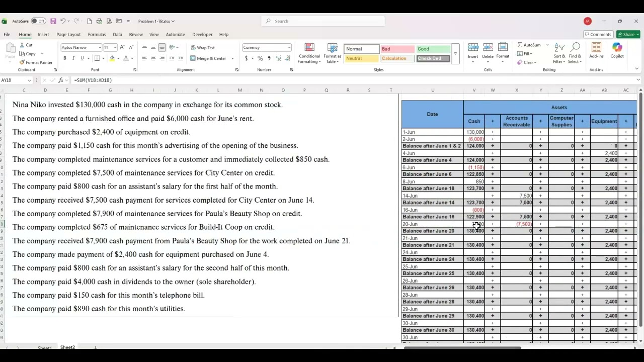Click the Cut scissors icon
Image resolution: width=644 pixels, height=362 pixels.
pos(22,45)
